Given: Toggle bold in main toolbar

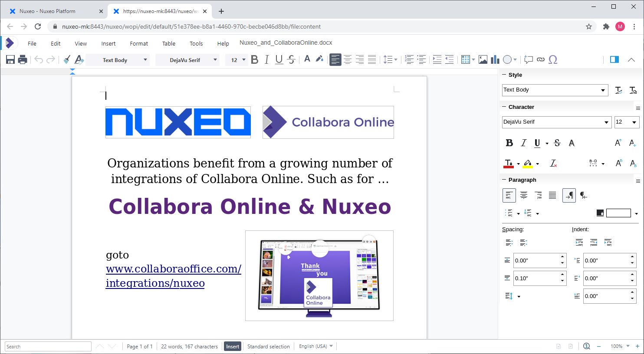Looking at the screenshot, I should [x=255, y=60].
